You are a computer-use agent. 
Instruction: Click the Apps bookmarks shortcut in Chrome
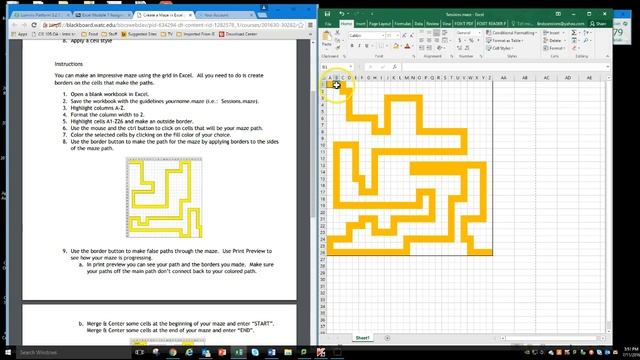point(19,34)
